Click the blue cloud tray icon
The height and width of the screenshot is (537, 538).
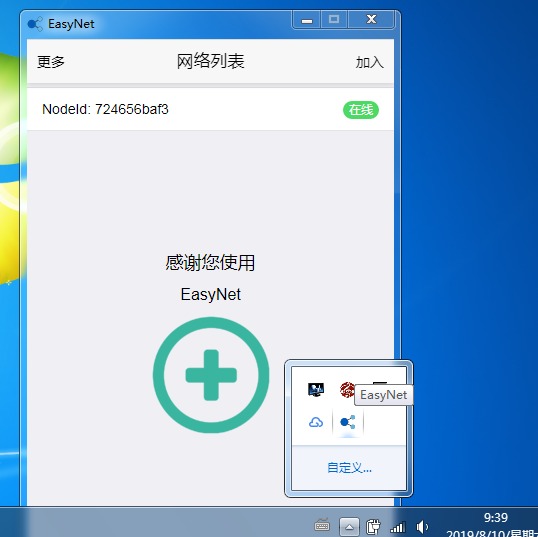pyautogui.click(x=316, y=422)
